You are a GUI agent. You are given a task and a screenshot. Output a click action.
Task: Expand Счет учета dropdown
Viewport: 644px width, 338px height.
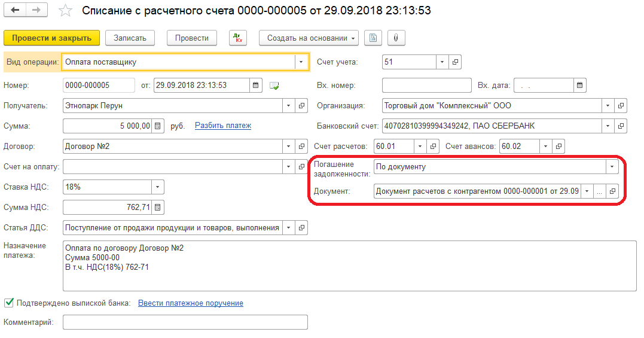pos(442,62)
